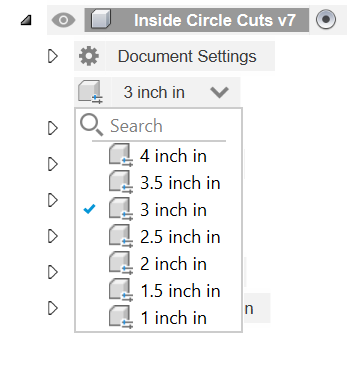Close the 3 inch in configuration dropdown chevron

coord(219,92)
